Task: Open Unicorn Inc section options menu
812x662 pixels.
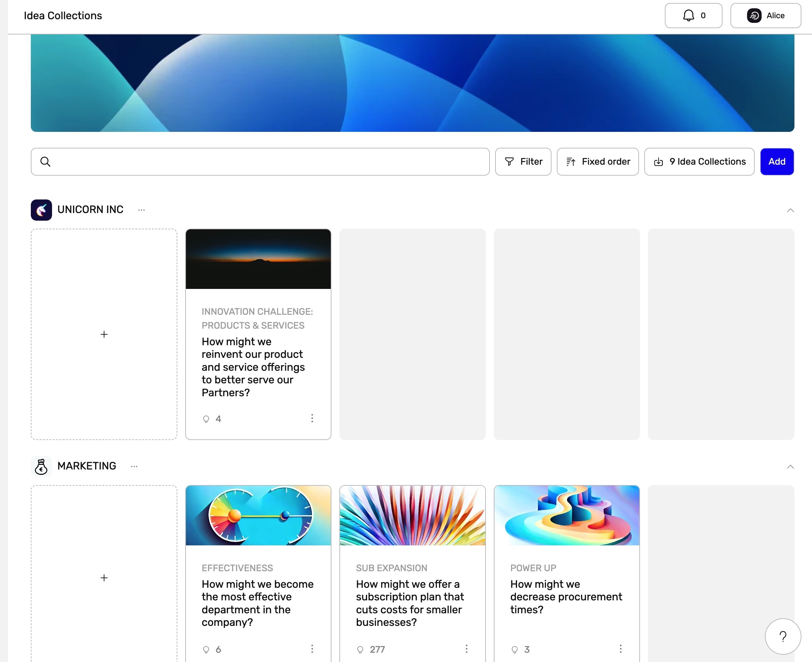Action: coord(142,210)
